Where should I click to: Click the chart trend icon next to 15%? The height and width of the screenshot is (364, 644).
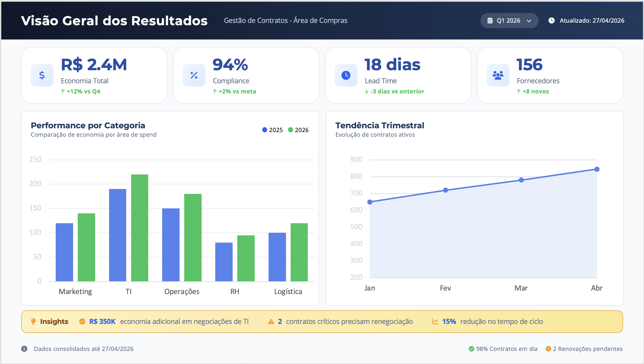coord(435,322)
